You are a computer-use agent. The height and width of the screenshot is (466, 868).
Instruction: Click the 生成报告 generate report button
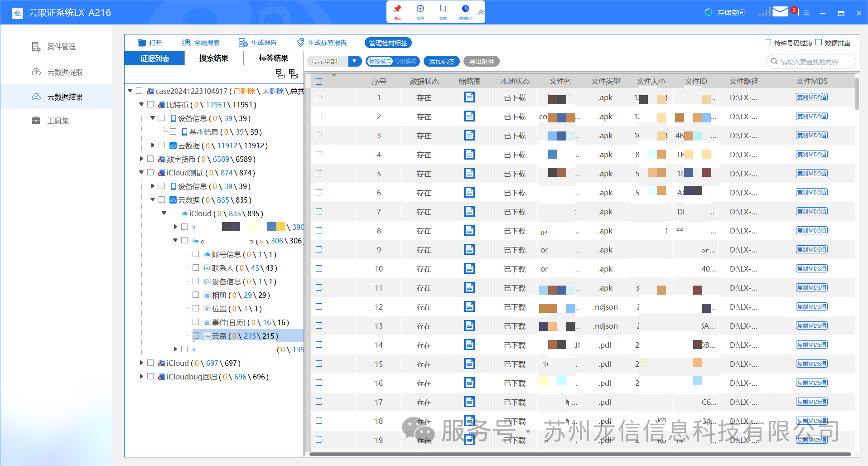(x=258, y=43)
